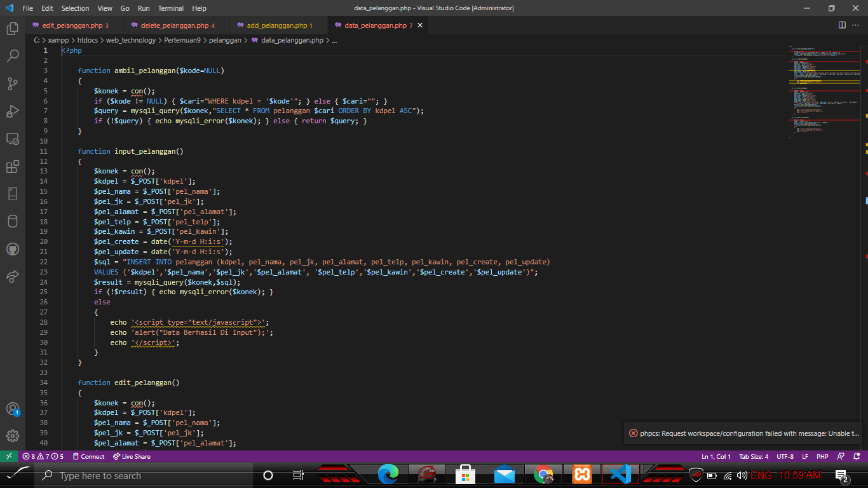
Task: Click the Connect button in status bar
Action: 89,456
